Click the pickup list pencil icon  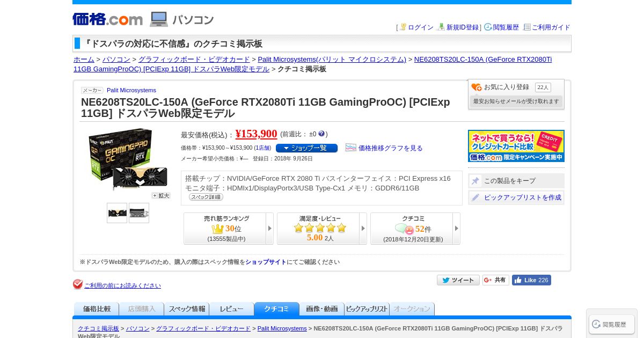475,197
